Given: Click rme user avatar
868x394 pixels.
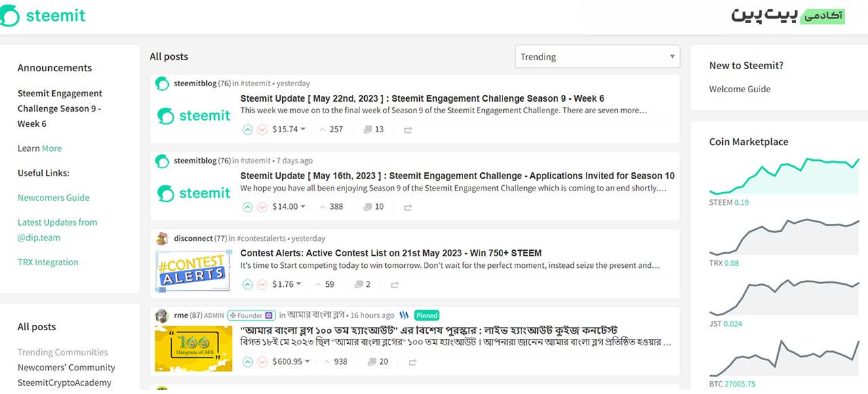Looking at the screenshot, I should (x=162, y=315).
